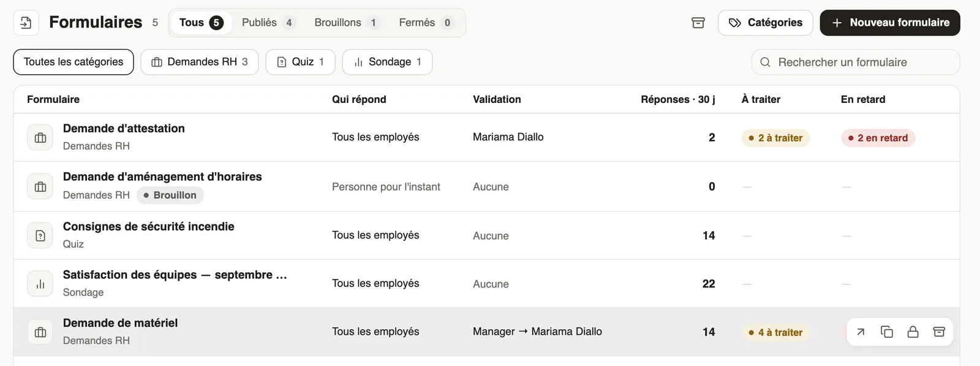
Task: Open the Demande d'aménagement d'horaires title
Action: coord(162,177)
